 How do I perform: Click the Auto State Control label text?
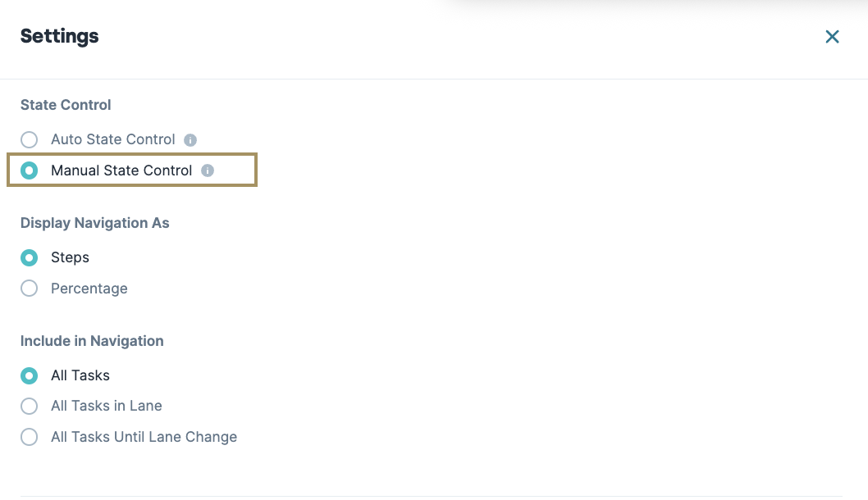pos(112,139)
